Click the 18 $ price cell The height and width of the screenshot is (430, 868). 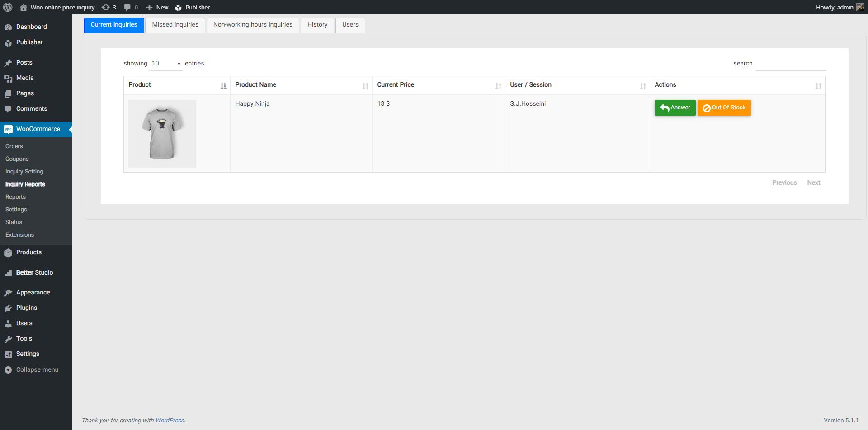439,134
